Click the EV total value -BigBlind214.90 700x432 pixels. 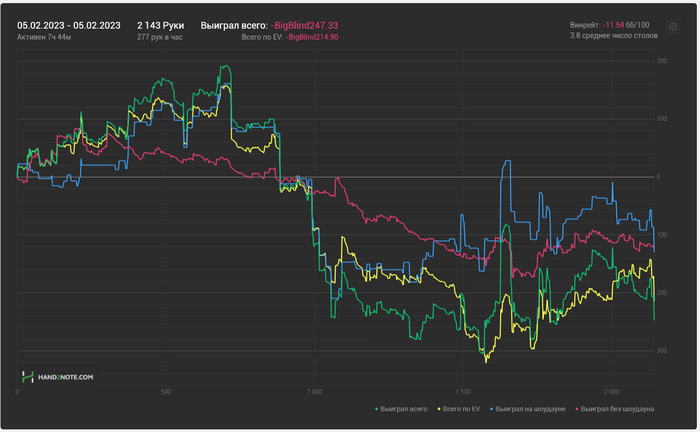(x=312, y=37)
